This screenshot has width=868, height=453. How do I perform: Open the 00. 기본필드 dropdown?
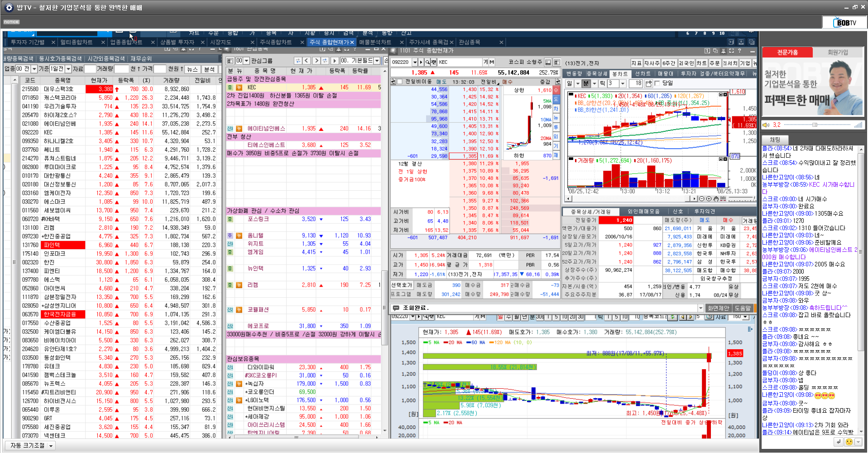(x=377, y=61)
